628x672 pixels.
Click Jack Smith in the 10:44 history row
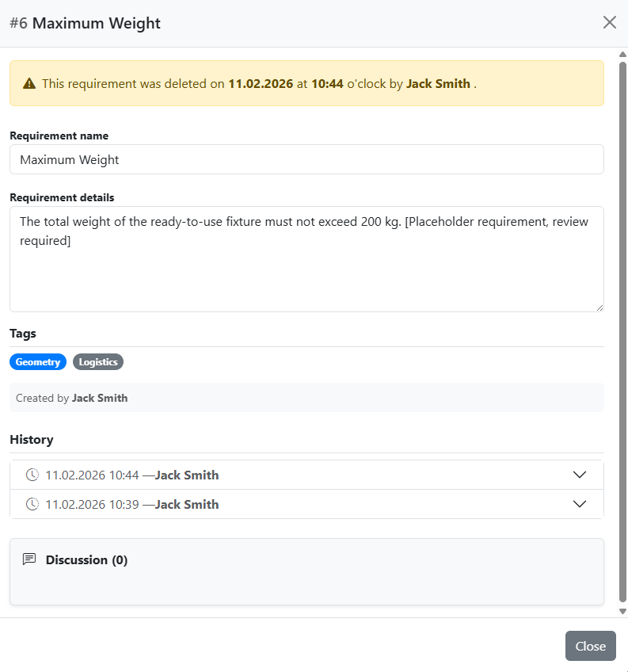[x=187, y=475]
